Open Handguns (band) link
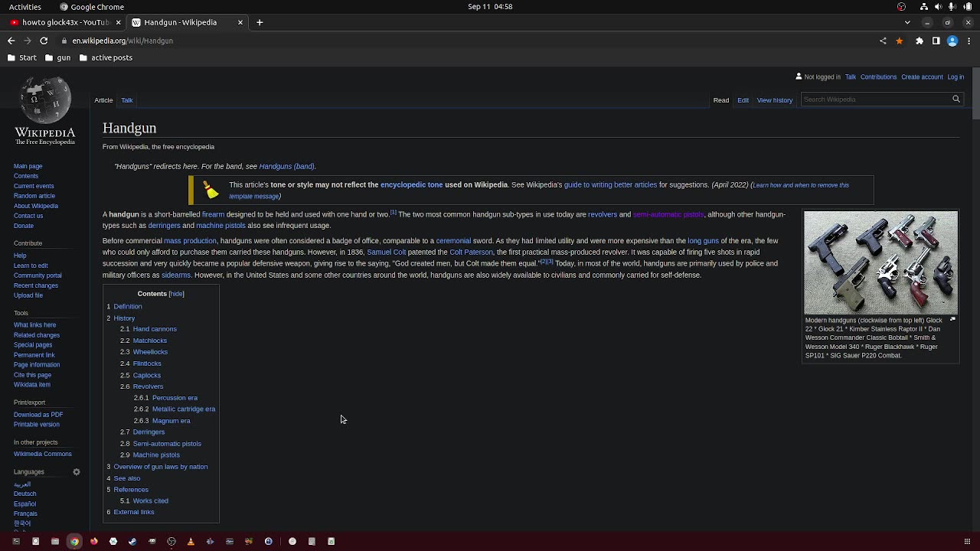Image resolution: width=980 pixels, height=551 pixels. tap(286, 167)
